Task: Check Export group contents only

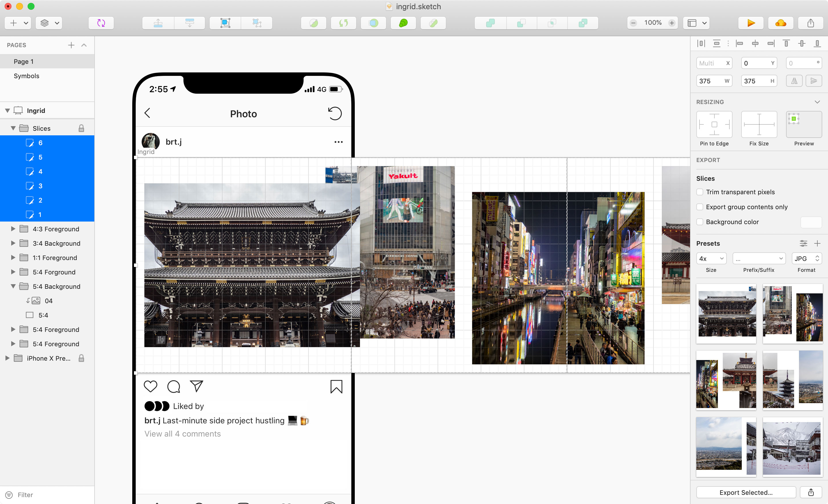Action: point(700,207)
